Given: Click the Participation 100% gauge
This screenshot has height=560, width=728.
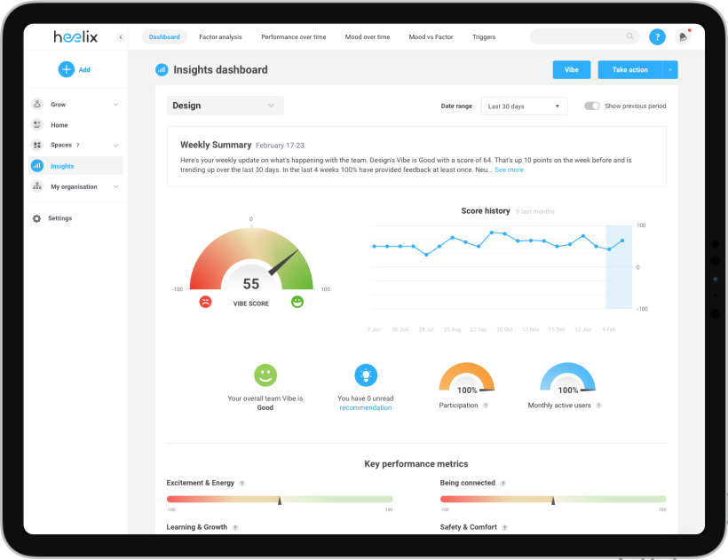Looking at the screenshot, I should tap(467, 378).
